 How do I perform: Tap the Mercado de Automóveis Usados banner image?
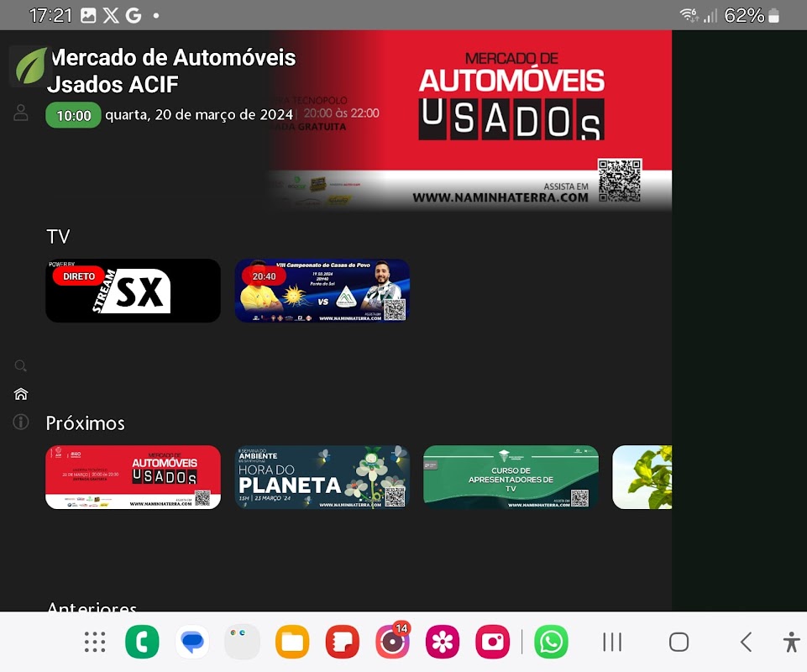[x=469, y=120]
